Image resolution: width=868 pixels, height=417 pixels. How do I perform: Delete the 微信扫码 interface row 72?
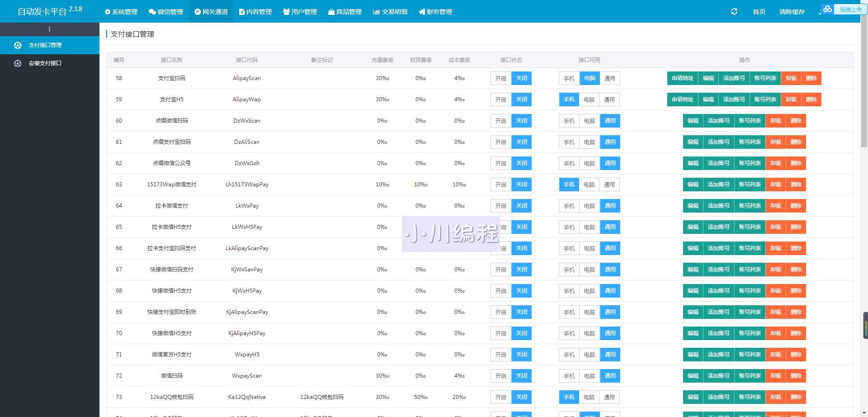[796, 376]
